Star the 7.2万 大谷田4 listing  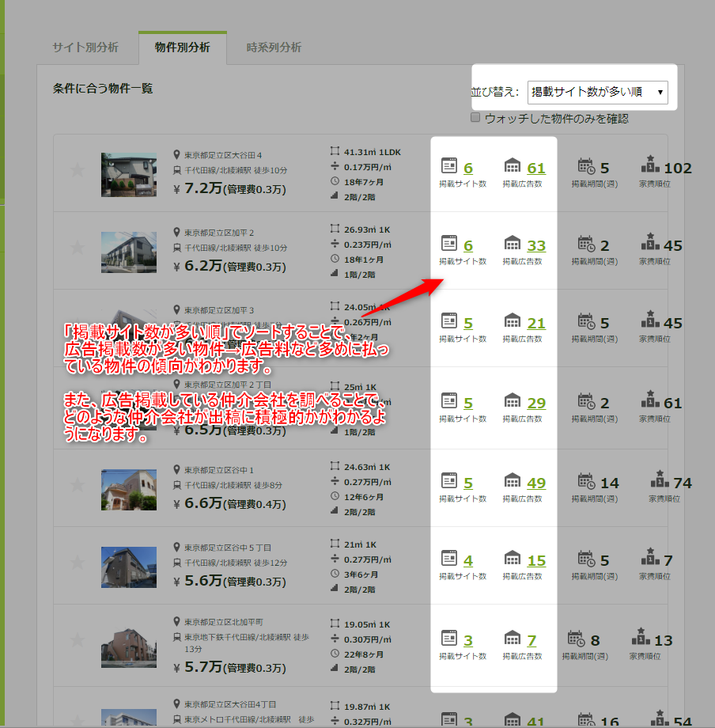(x=77, y=170)
